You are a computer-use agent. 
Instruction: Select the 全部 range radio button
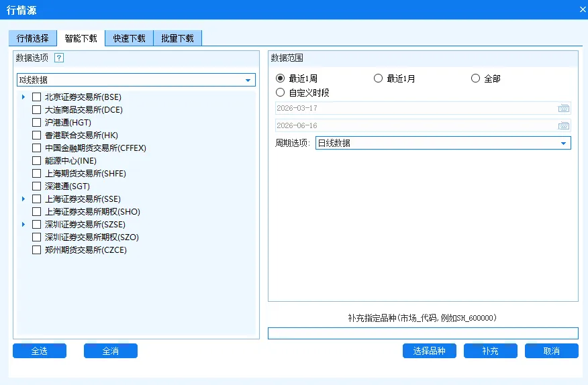475,78
